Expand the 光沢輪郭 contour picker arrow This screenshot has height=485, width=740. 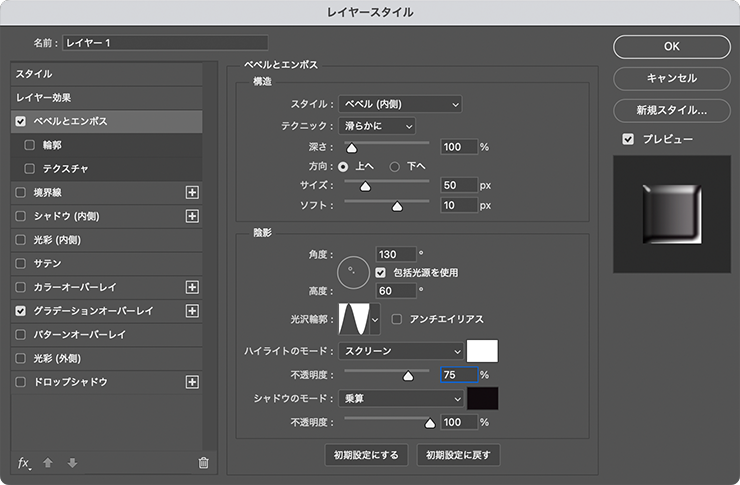coord(376,319)
